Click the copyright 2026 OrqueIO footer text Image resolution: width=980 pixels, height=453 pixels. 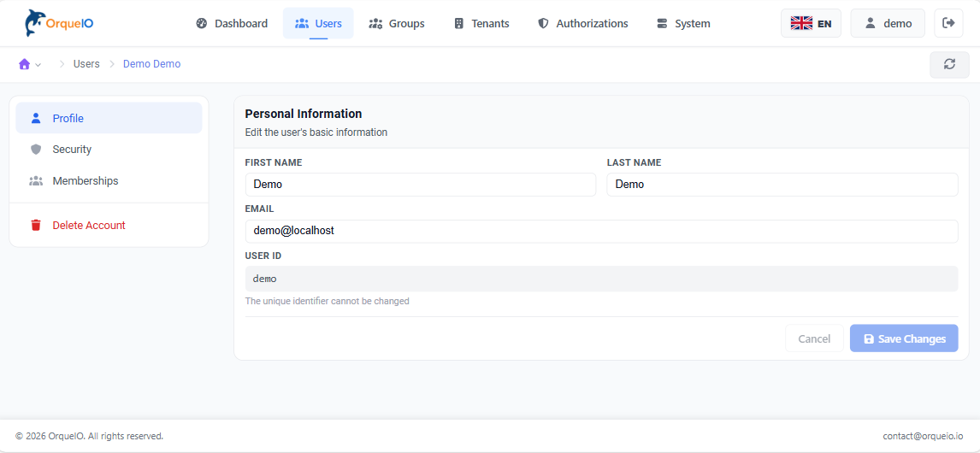[x=90, y=436]
